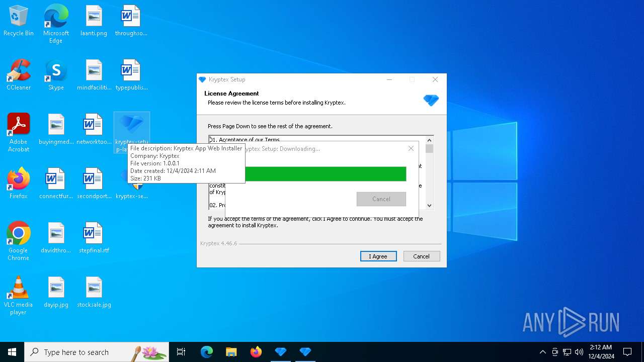
Task: Click Cancel in the Kryptex Setup window
Action: [422, 256]
